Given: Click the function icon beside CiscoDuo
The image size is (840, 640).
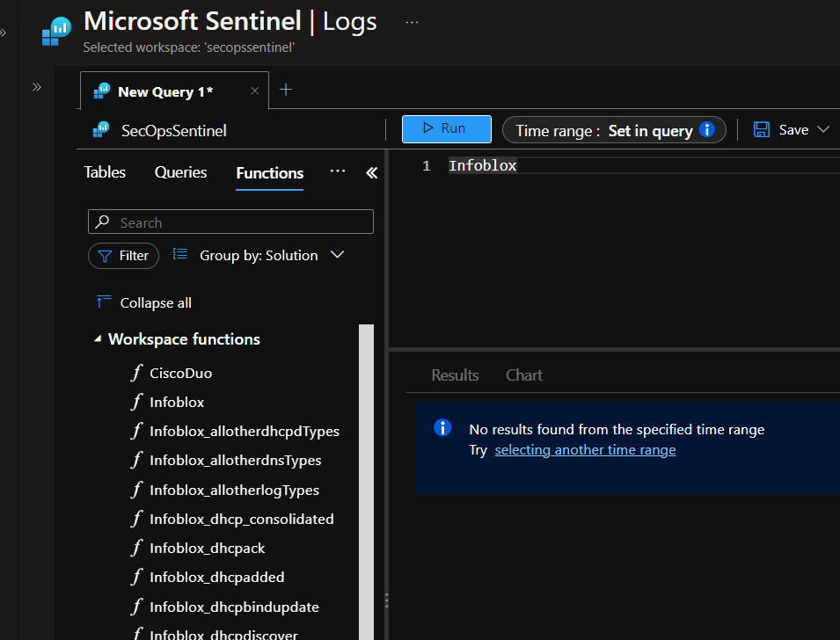Looking at the screenshot, I should point(136,372).
